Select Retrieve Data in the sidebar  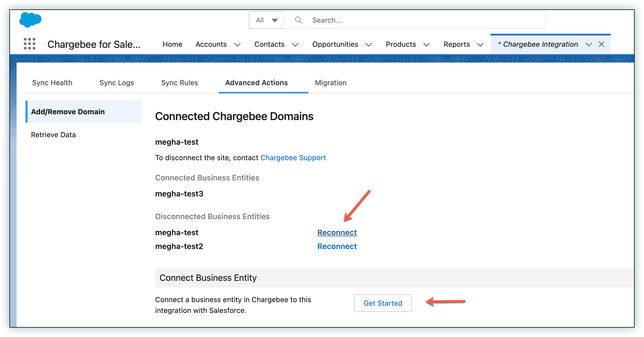coord(53,135)
